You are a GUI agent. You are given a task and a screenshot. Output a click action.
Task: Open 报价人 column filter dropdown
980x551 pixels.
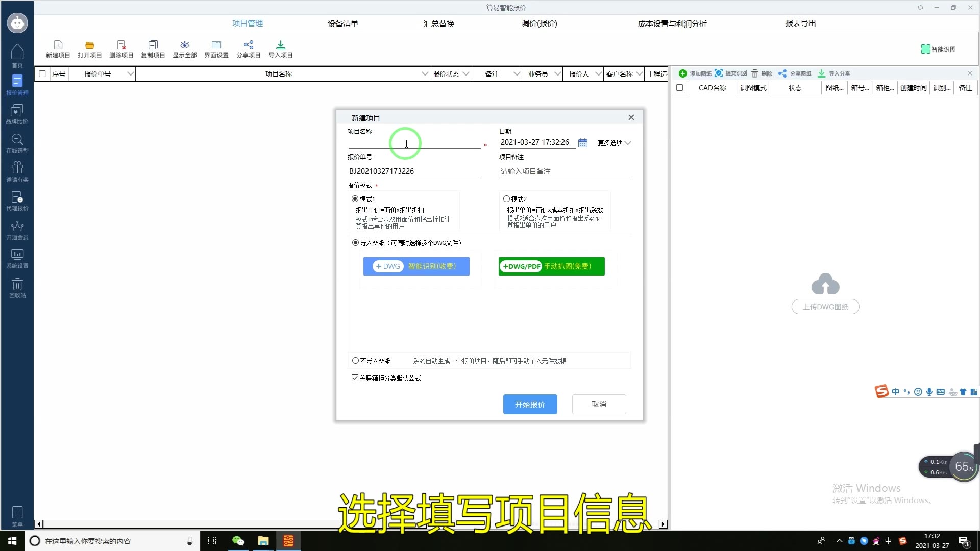click(598, 74)
